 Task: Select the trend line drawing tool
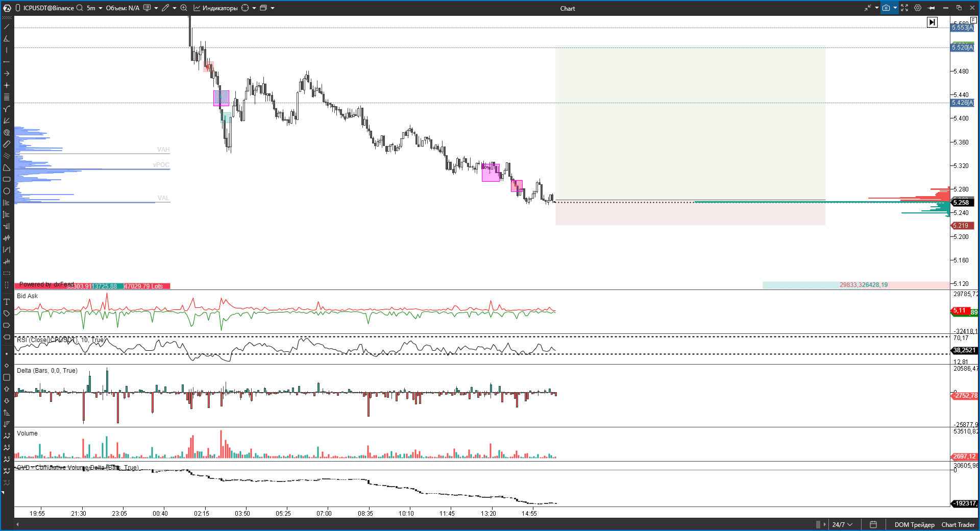7,27
